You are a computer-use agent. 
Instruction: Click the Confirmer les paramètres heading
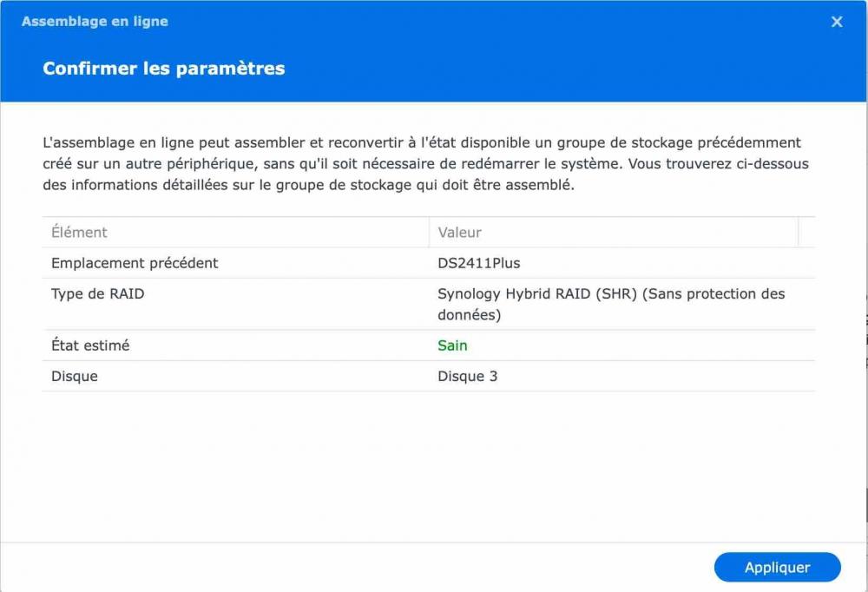coord(164,69)
